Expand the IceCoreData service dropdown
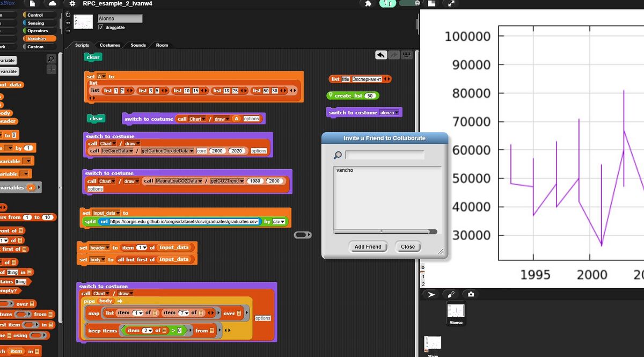 click(131, 151)
